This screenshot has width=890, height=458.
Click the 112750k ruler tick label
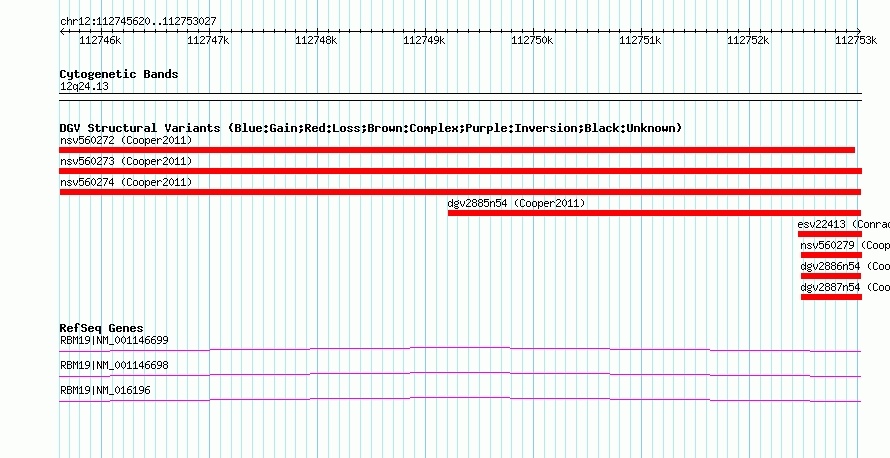532,40
